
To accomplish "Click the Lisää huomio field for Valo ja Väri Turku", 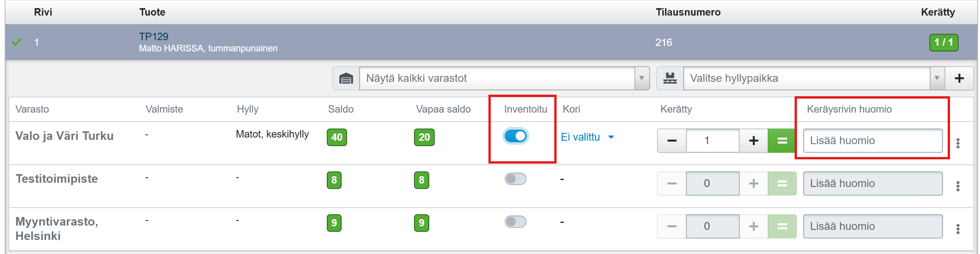I will coord(872,141).
